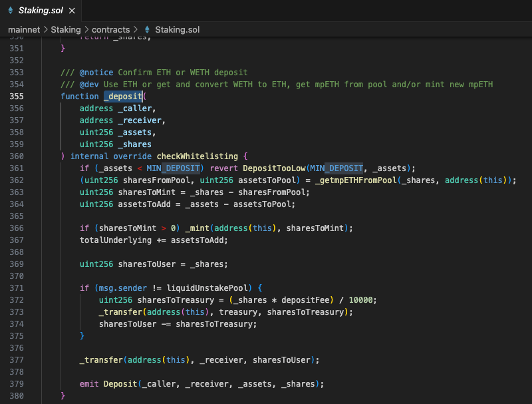The width and height of the screenshot is (532, 404).
Task: Click line number 361 in the gutter
Action: tap(15, 168)
